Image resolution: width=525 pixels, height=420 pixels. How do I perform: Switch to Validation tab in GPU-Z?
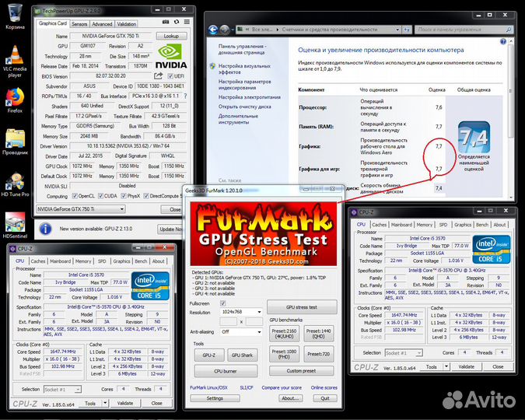point(127,24)
